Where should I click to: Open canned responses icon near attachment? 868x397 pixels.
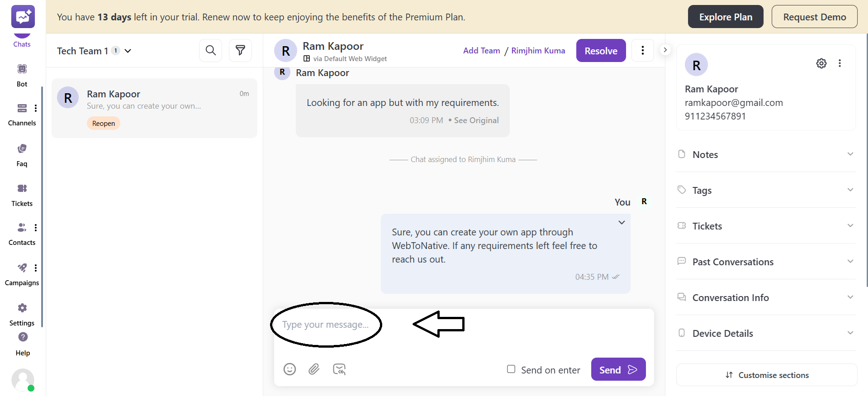click(x=339, y=369)
